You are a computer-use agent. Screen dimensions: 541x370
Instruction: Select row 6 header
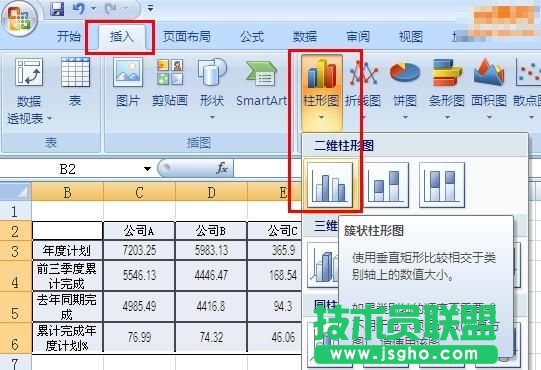(15, 338)
